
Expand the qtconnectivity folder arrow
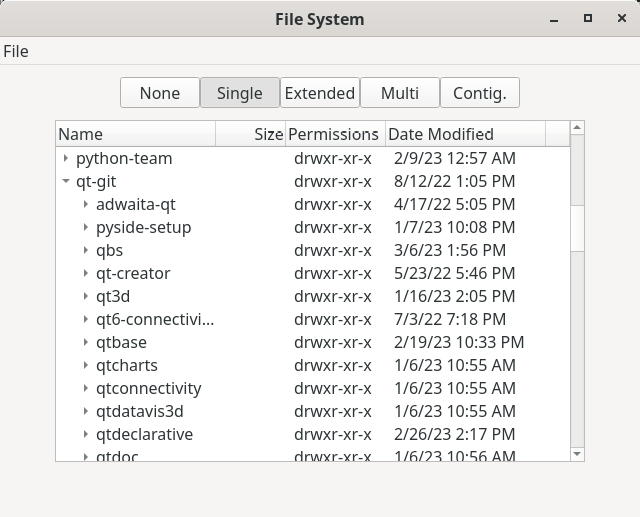86,388
